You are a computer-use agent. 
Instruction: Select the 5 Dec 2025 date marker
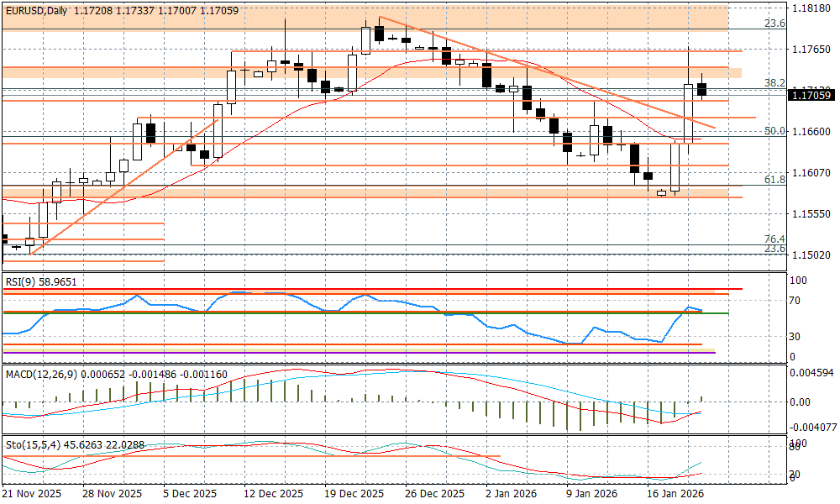click(189, 494)
